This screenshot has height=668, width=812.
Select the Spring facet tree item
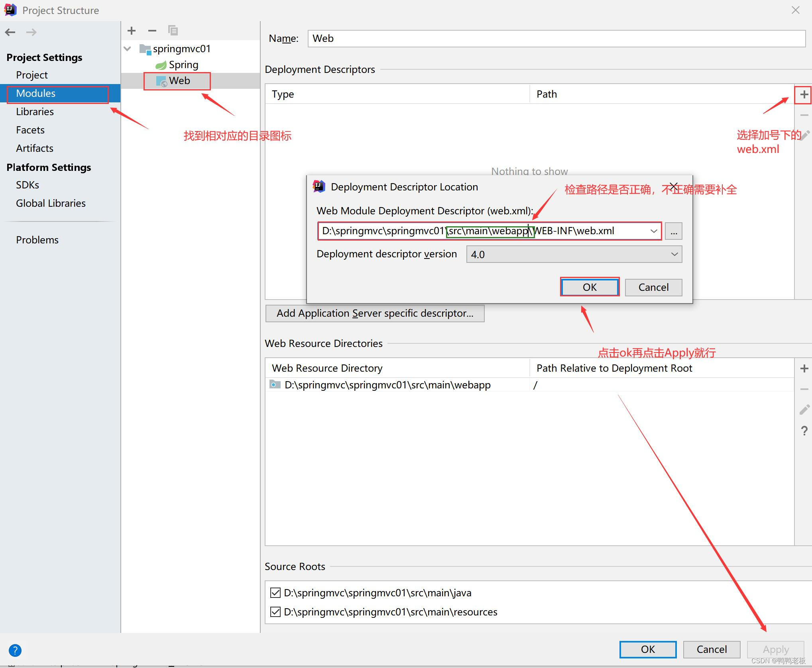click(183, 65)
